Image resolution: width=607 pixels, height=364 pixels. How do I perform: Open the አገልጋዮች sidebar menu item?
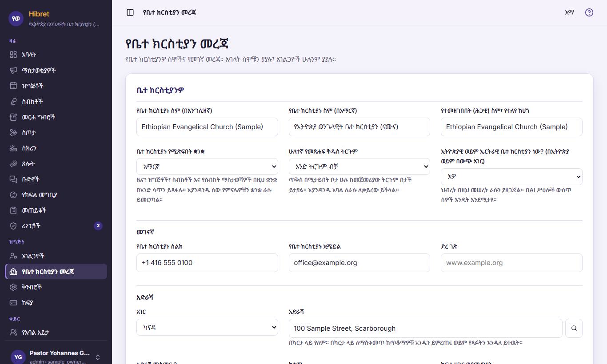[x=56, y=256]
